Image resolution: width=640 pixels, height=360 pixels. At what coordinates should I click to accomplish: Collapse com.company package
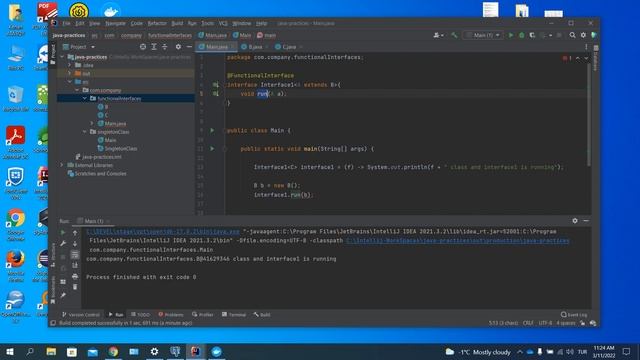tap(77, 90)
